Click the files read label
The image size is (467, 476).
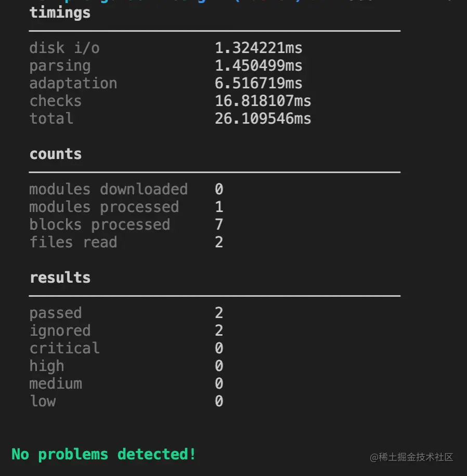click(x=73, y=242)
